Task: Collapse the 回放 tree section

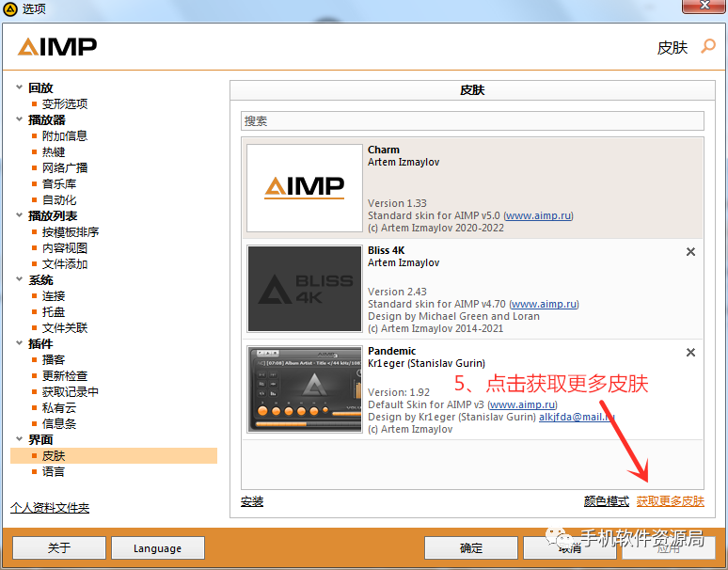Action: click(19, 87)
